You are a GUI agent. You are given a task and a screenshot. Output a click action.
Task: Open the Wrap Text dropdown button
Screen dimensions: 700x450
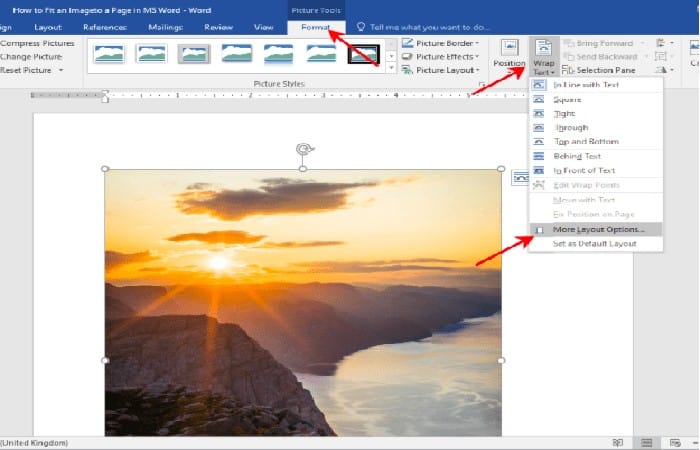coord(543,56)
